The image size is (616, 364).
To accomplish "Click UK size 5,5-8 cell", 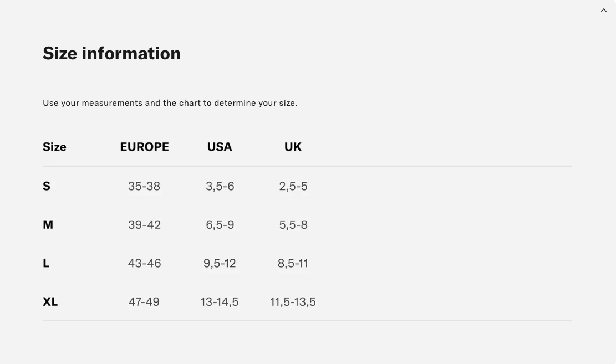I will click(x=293, y=225).
